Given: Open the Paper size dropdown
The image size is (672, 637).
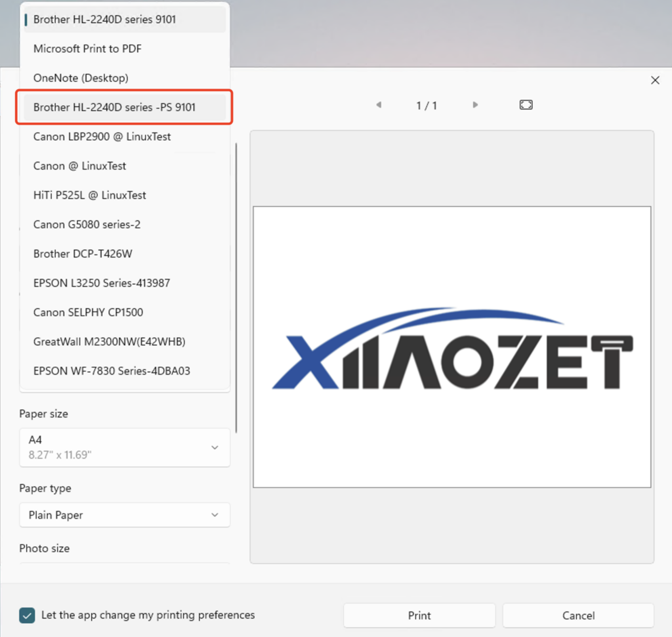Looking at the screenshot, I should click(x=125, y=447).
